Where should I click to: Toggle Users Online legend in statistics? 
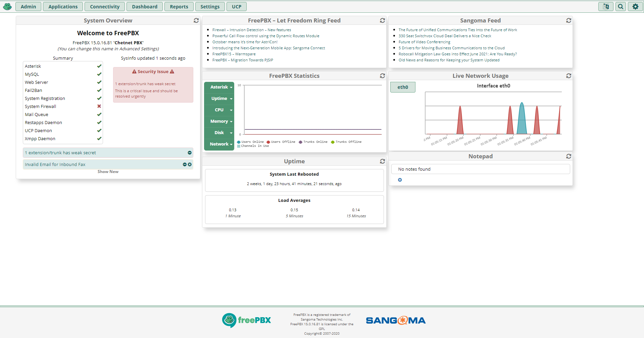pyautogui.click(x=250, y=142)
